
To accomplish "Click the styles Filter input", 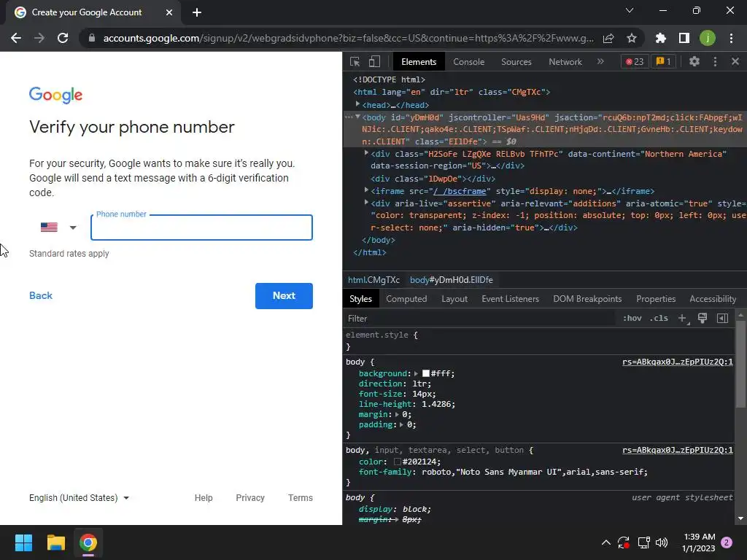I will pos(479,319).
